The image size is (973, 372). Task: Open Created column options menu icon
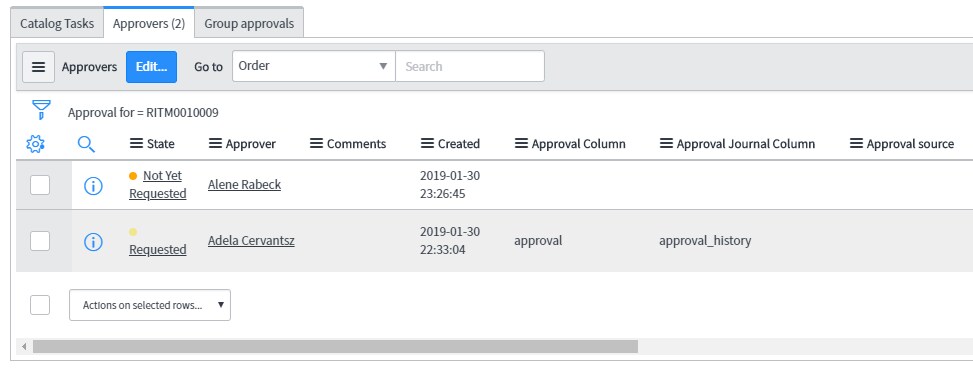coord(427,143)
